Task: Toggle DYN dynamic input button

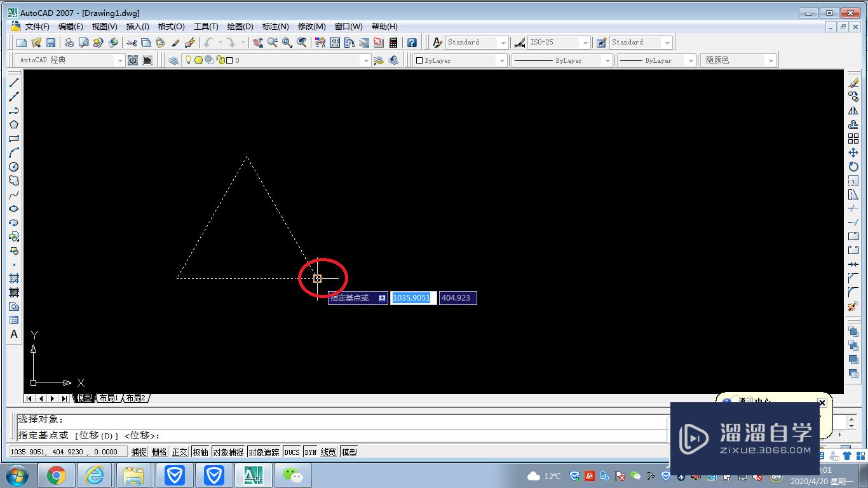Action: pyautogui.click(x=310, y=452)
